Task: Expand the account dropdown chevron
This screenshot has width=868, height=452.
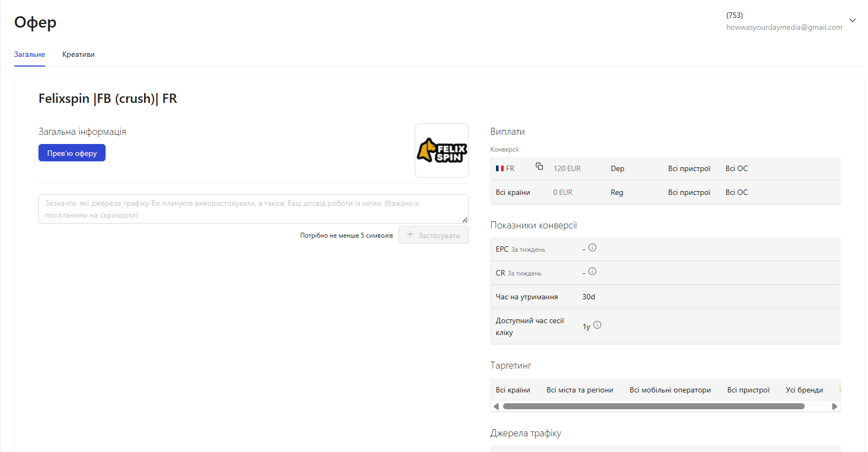Action: (852, 21)
